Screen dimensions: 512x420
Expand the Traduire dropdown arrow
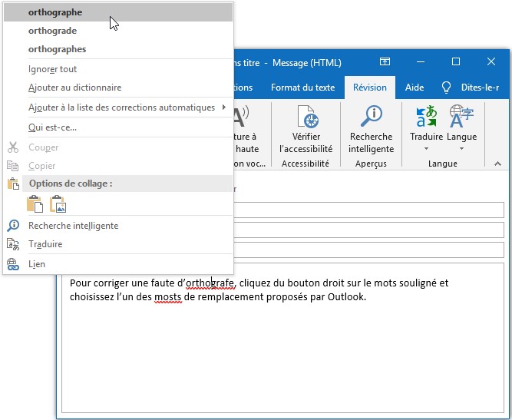[x=426, y=149]
